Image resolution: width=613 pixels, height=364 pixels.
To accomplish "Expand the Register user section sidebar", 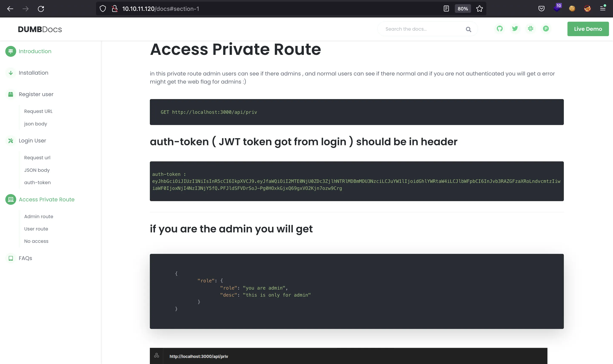I will click(x=36, y=94).
